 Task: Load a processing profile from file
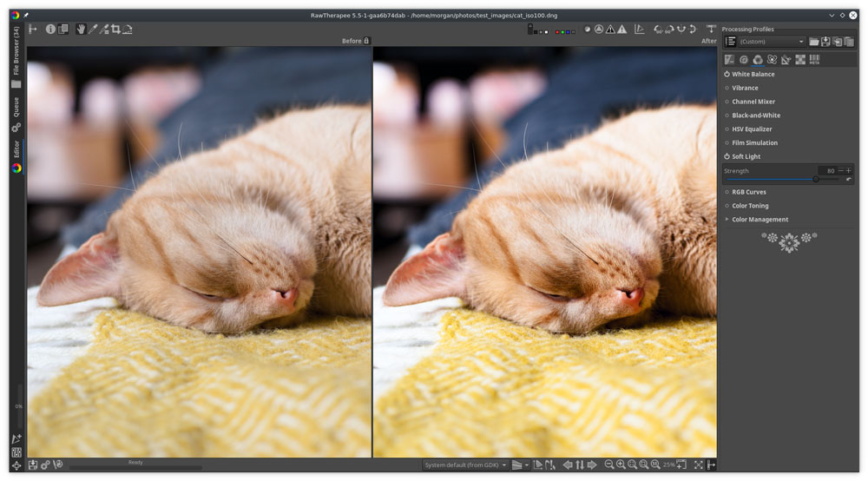813,42
